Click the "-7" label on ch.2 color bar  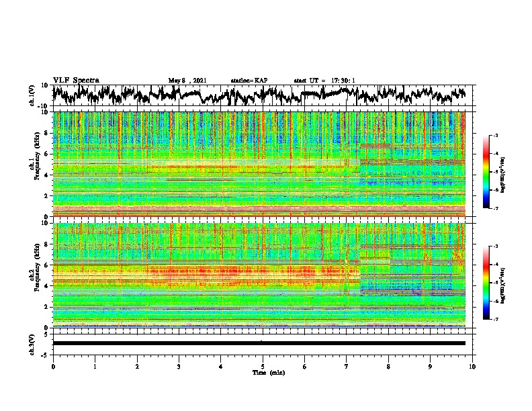496,319
